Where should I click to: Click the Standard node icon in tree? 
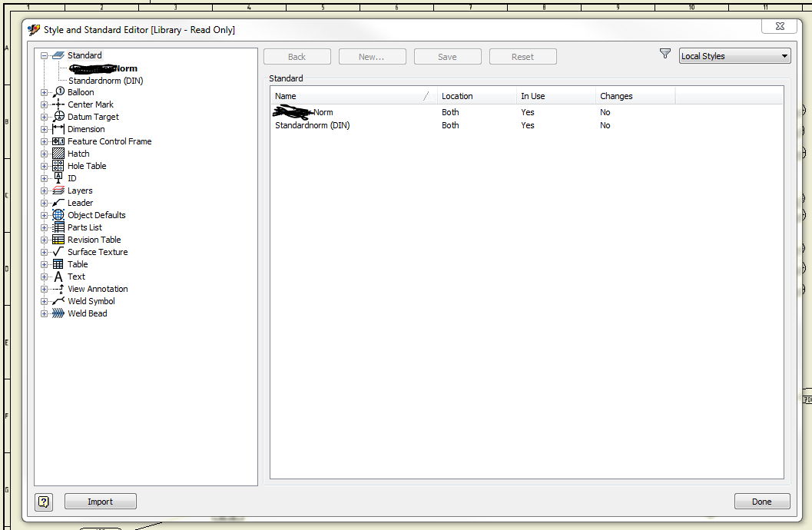[x=58, y=55]
